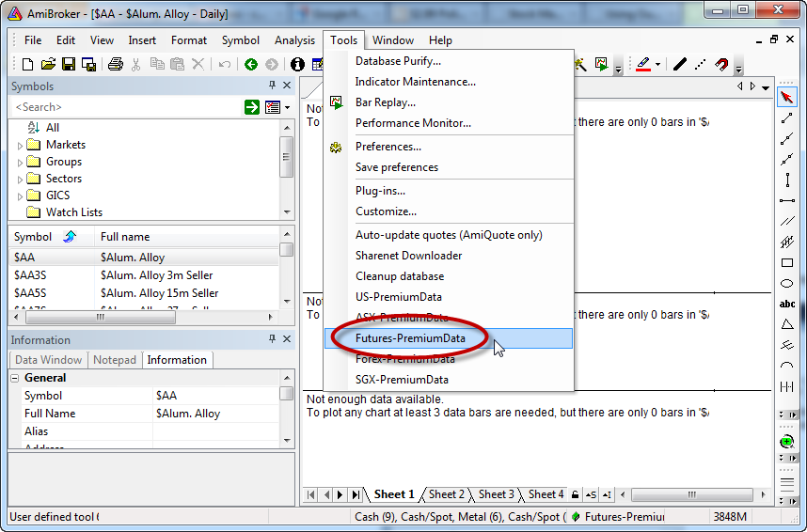Select the abc Text drawing tool
The image size is (807, 532).
(x=787, y=305)
